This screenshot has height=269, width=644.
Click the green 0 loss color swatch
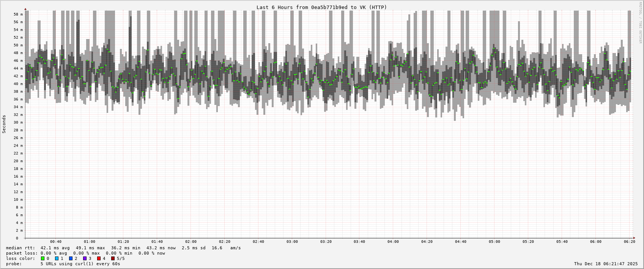43,258
